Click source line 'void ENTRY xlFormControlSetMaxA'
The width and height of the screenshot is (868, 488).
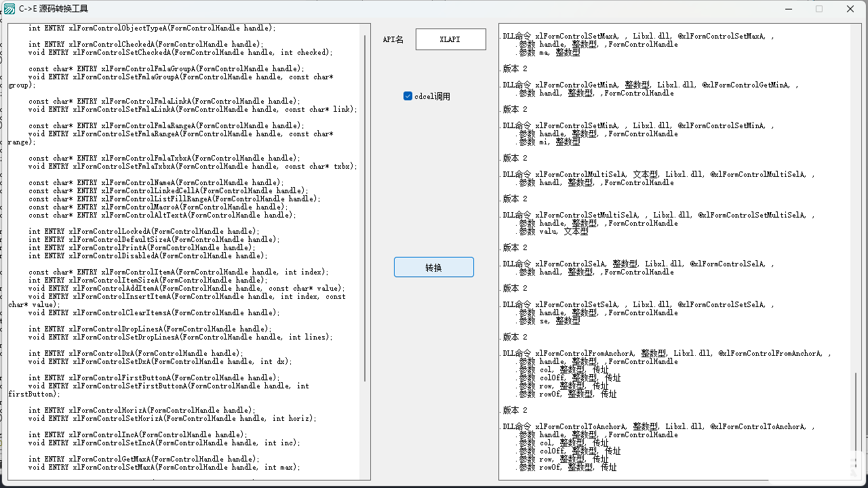[x=164, y=467]
